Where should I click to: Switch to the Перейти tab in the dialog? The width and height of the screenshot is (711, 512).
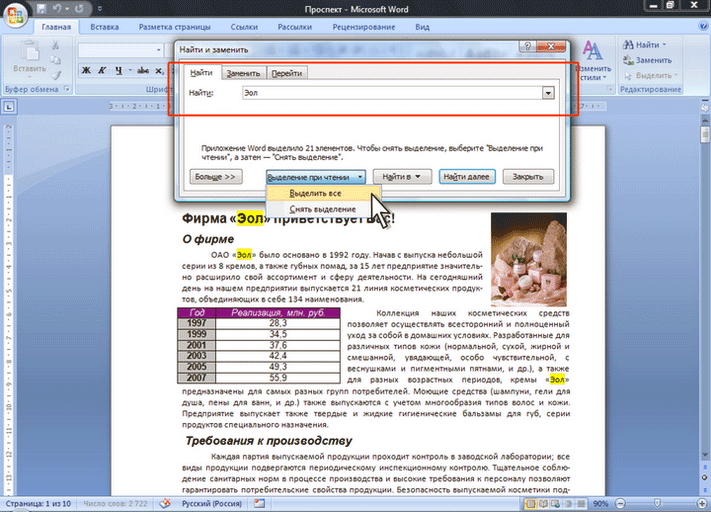click(287, 73)
